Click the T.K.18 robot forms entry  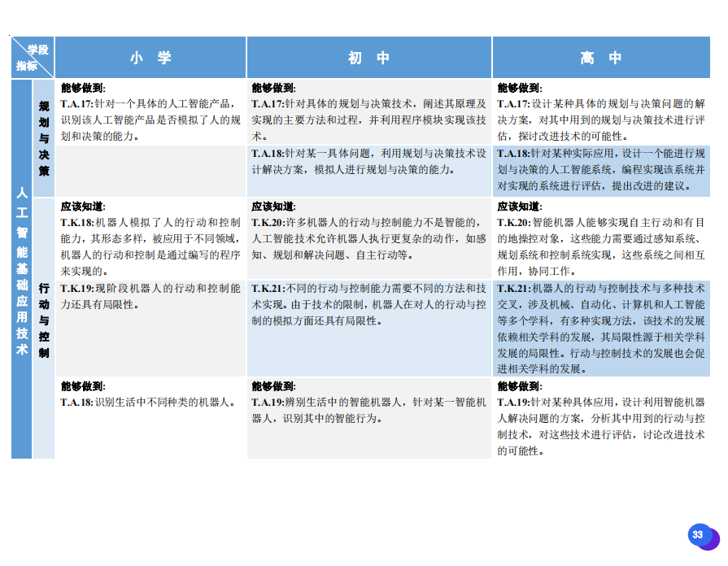point(150,246)
